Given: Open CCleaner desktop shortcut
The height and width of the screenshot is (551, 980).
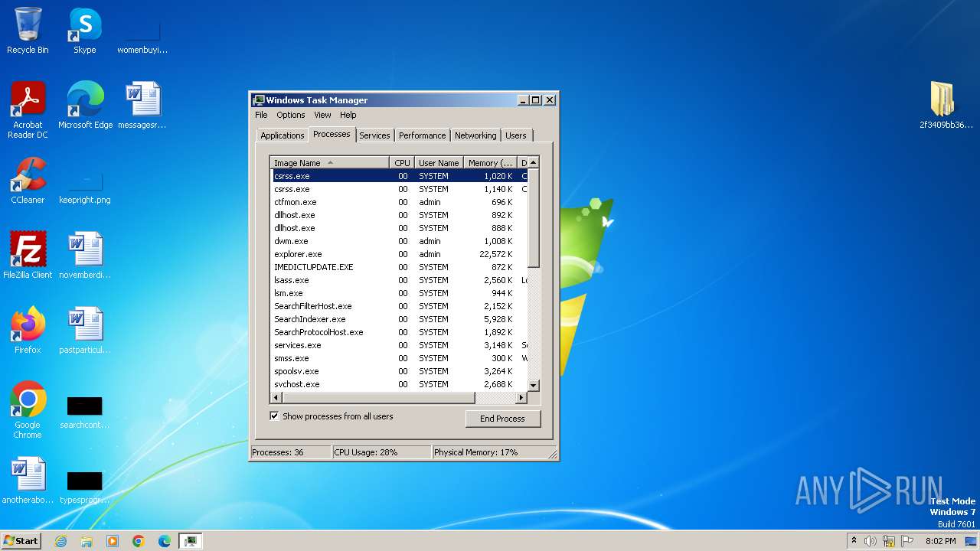Looking at the screenshot, I should [28, 180].
